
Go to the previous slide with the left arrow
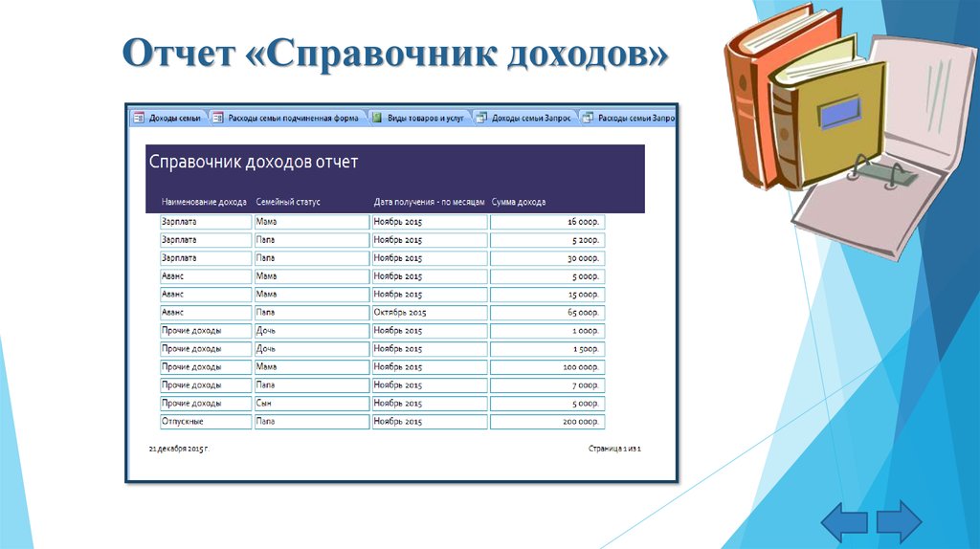pyautogui.click(x=844, y=521)
